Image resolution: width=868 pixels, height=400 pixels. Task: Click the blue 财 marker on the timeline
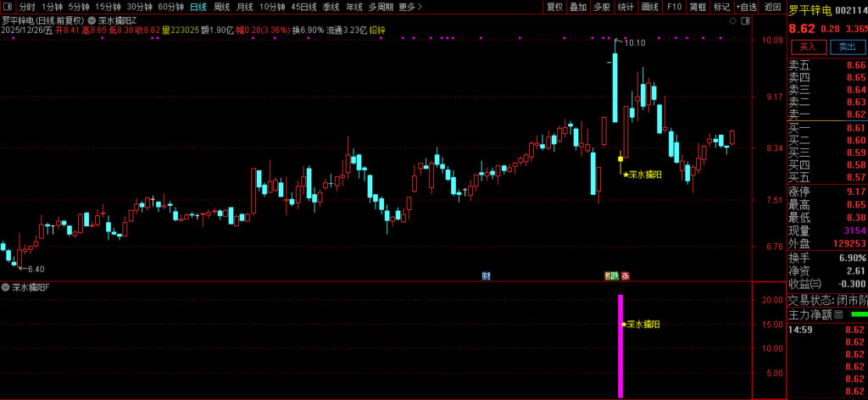coord(486,275)
